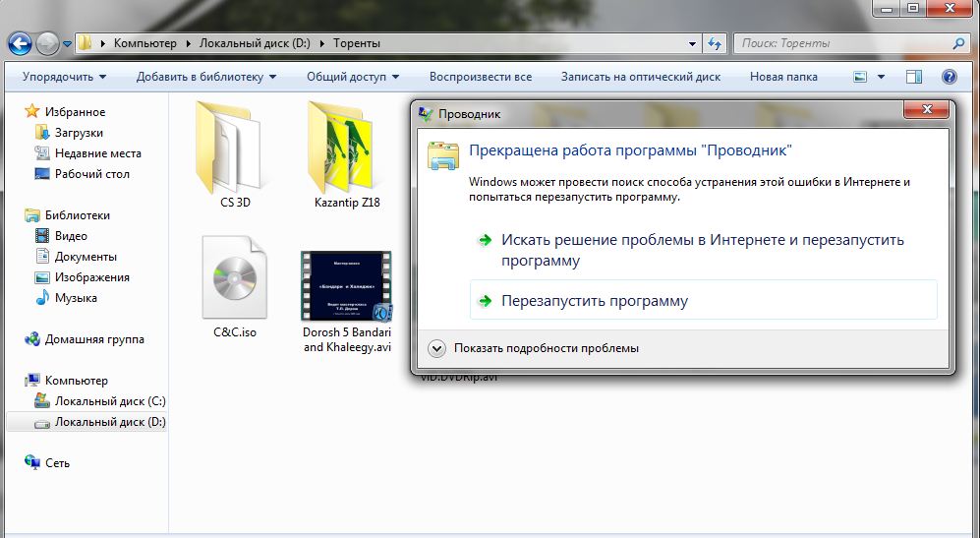
Task: Click the Forward navigation arrow
Action: pos(47,44)
